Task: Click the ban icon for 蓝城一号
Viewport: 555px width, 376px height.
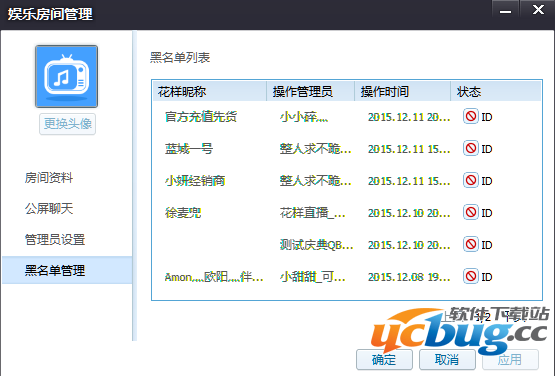Action: (471, 148)
